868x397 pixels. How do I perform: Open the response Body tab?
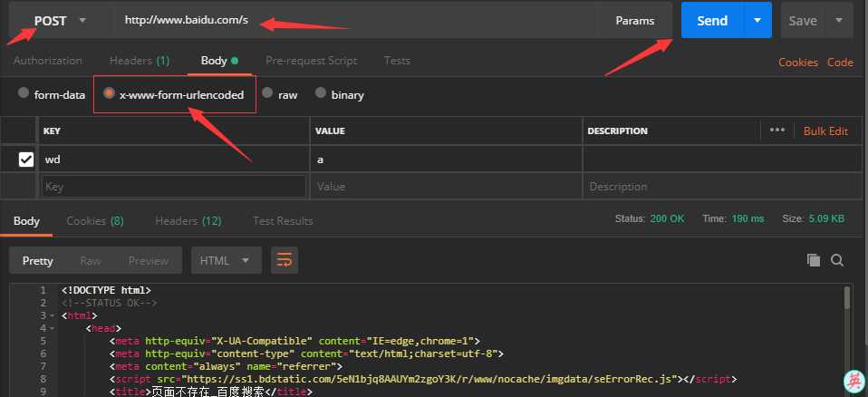click(x=26, y=221)
